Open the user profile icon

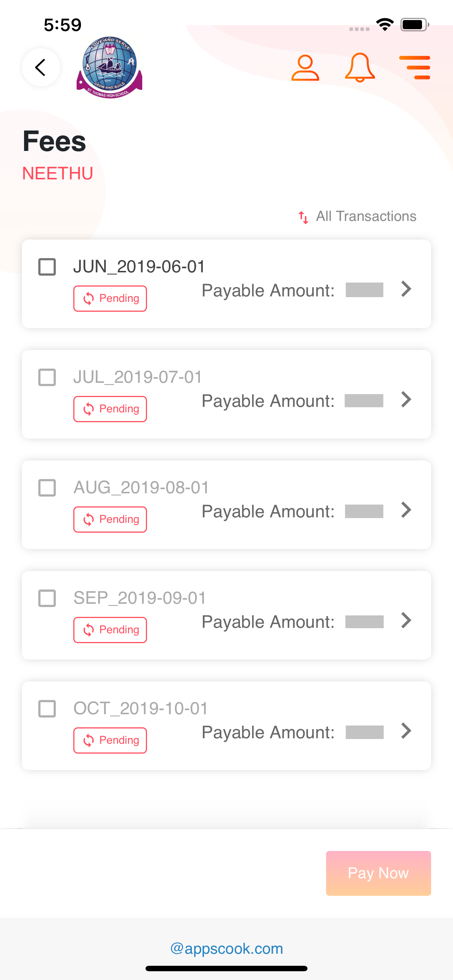(305, 68)
